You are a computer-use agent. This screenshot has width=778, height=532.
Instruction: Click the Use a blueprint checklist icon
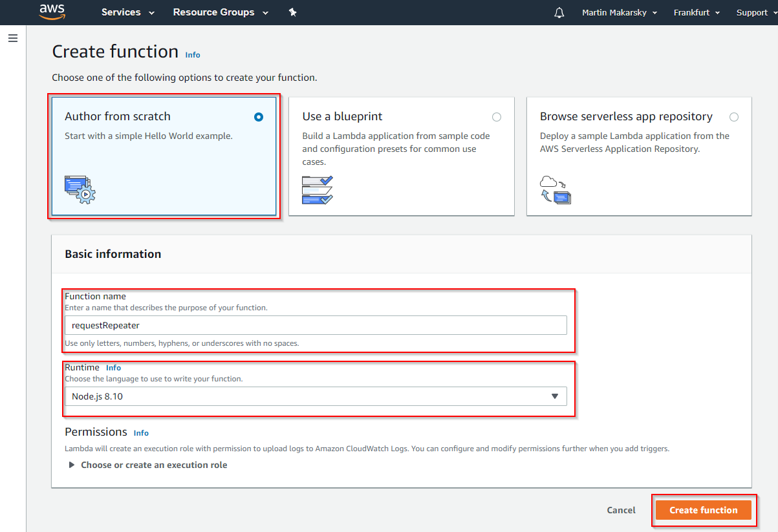(317, 189)
